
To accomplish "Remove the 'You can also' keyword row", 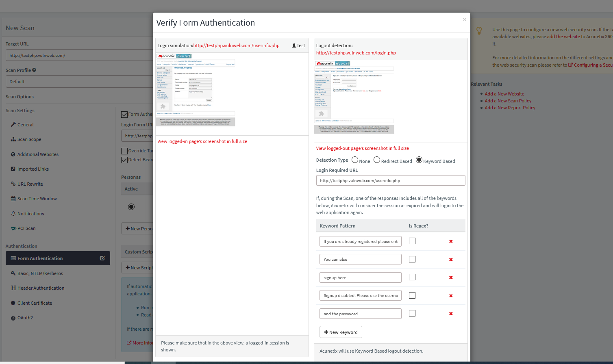I will click(x=451, y=260).
